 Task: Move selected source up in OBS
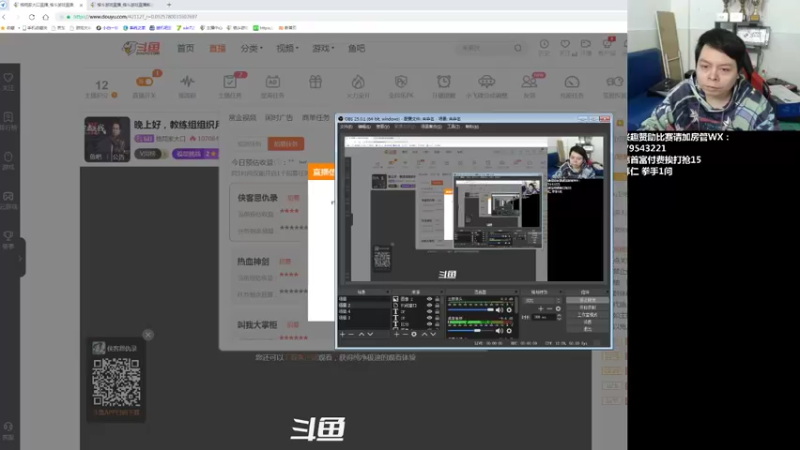tap(424, 334)
